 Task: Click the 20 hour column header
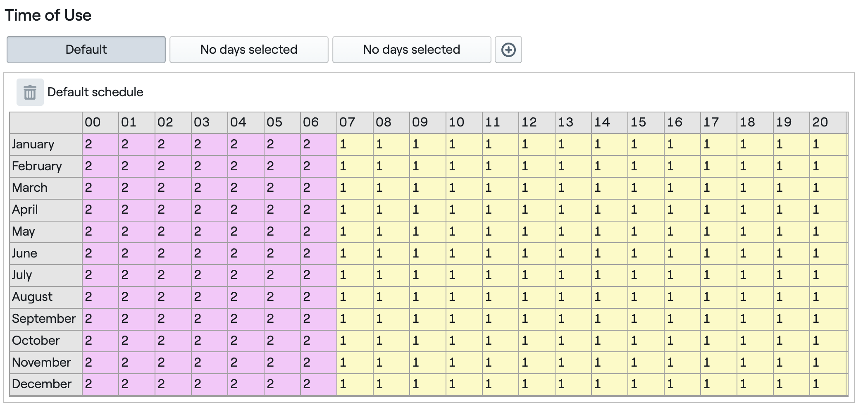click(827, 122)
